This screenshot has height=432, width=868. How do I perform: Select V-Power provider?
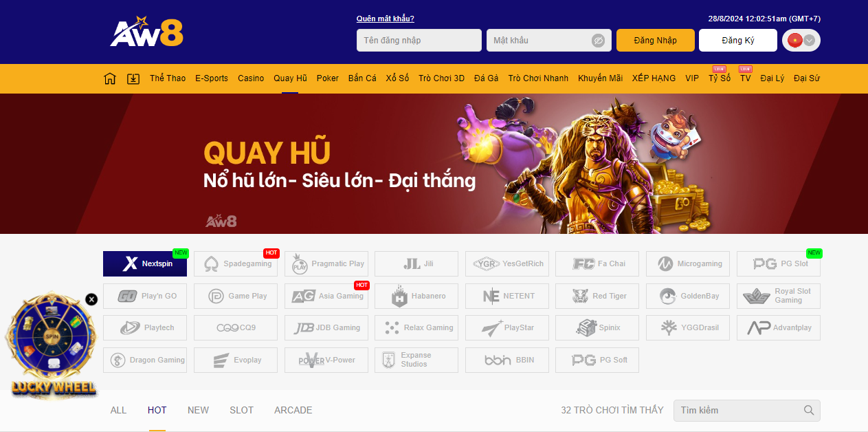coord(326,360)
